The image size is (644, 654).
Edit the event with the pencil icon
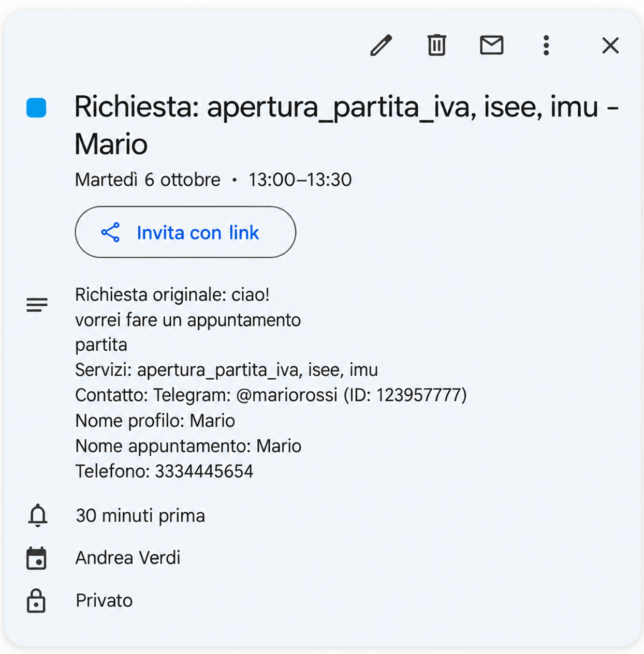click(x=381, y=46)
